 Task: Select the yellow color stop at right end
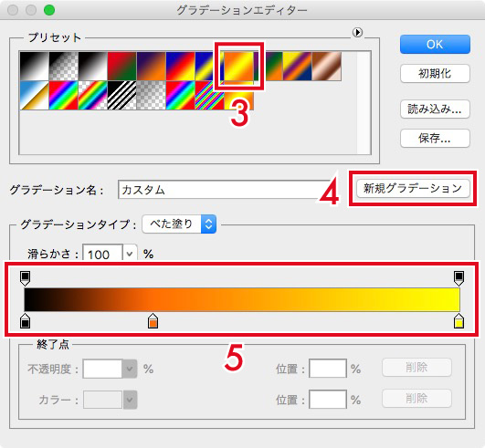click(459, 320)
